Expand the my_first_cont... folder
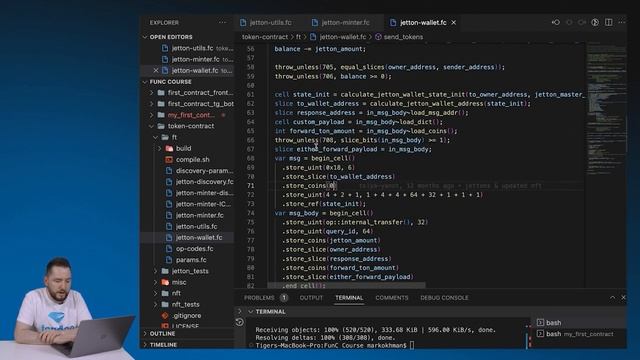 [x=152, y=115]
